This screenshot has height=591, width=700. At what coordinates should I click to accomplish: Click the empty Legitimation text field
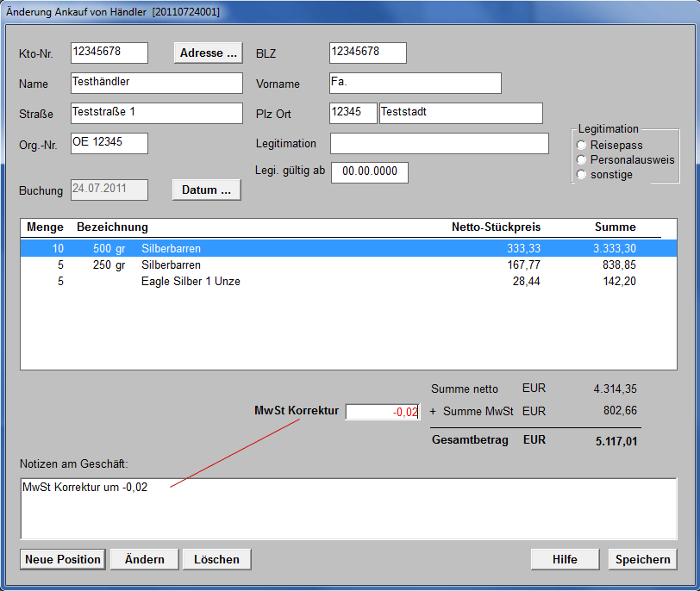(439, 143)
